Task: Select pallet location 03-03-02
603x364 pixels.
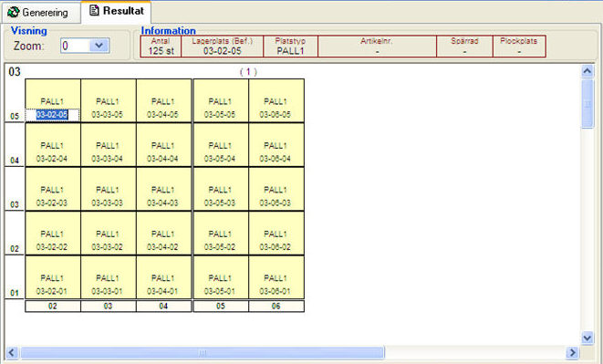Action: tap(108, 234)
